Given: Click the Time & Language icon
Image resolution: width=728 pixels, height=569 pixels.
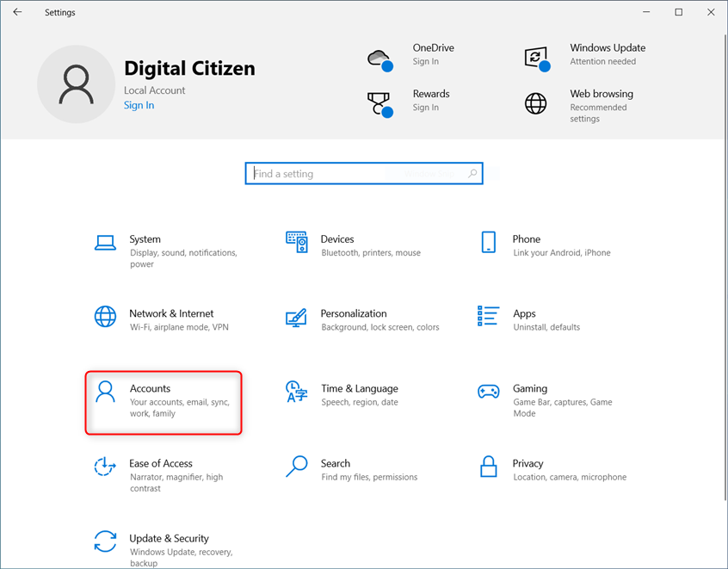Looking at the screenshot, I should [x=296, y=391].
